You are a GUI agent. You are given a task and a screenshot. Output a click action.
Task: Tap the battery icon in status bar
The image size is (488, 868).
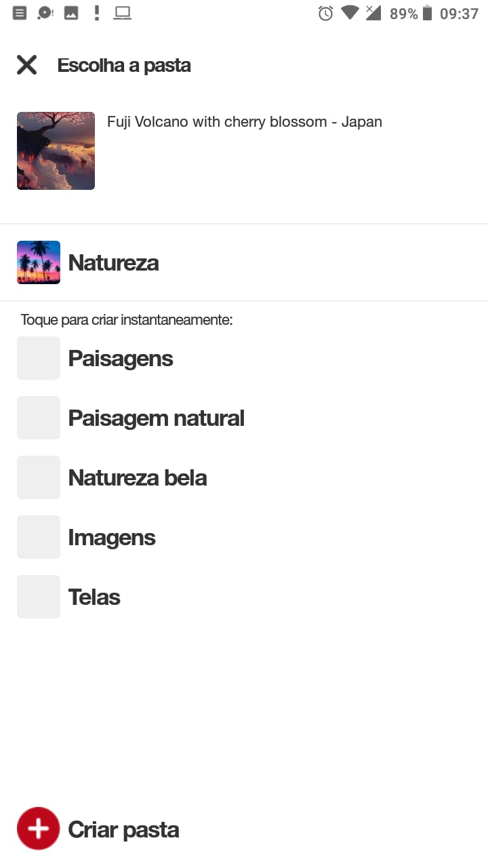(427, 13)
